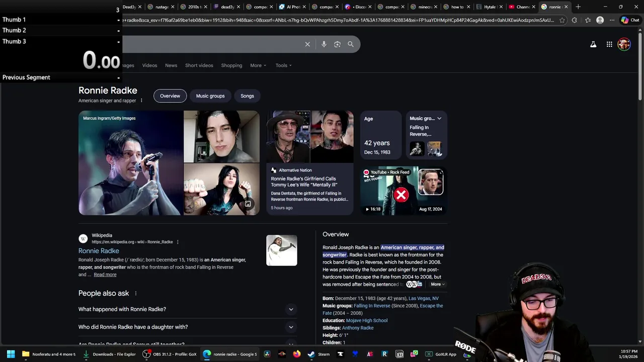Open Downloads File Explorer in the taskbar
Image resolution: width=644 pixels, height=362 pixels.
point(110,354)
